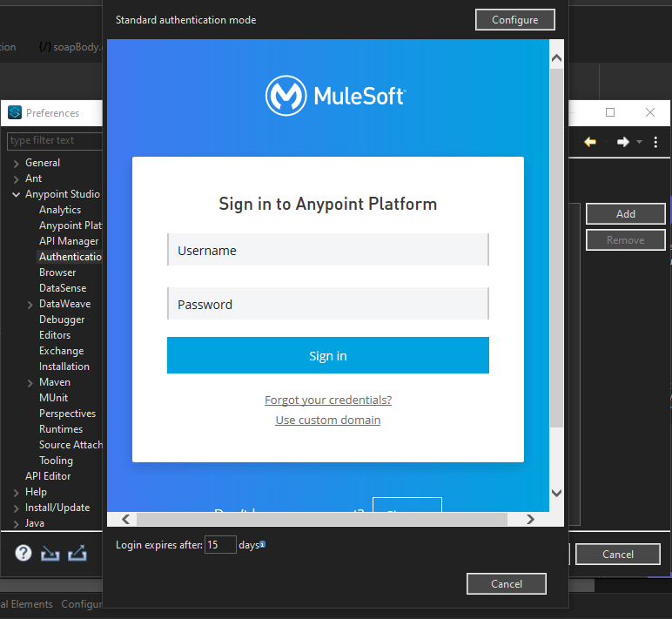Click the Remove button
672x619 pixels.
pyautogui.click(x=625, y=240)
